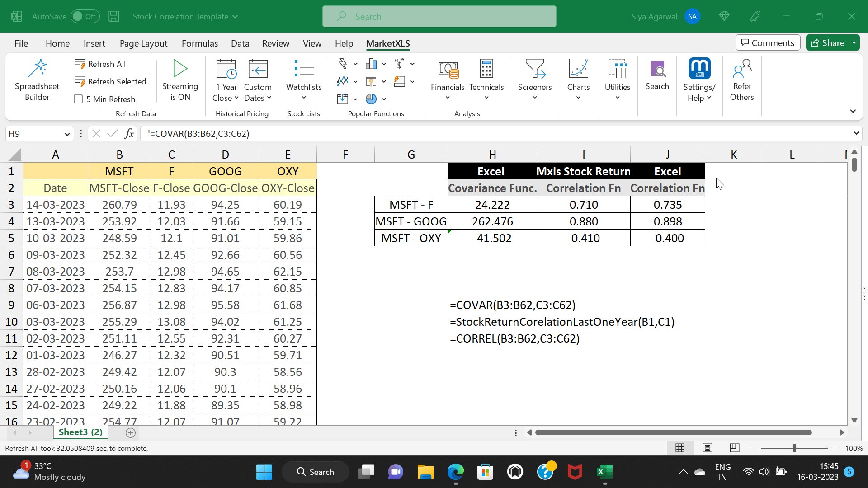This screenshot has height=488, width=868.
Task: Select cell H3 with value 24.222
Action: [x=492, y=205]
